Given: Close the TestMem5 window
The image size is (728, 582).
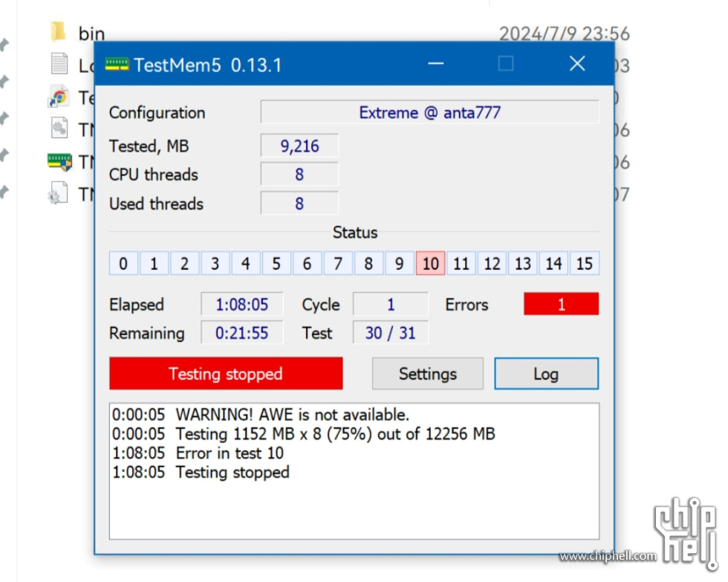Looking at the screenshot, I should 577,64.
